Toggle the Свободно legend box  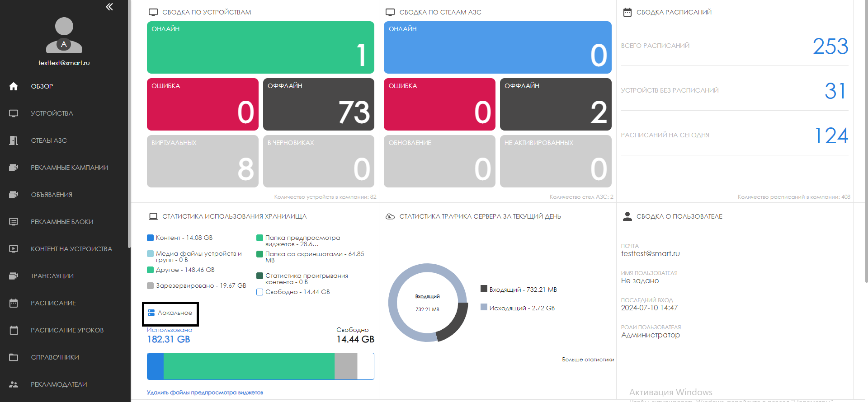pyautogui.click(x=260, y=292)
